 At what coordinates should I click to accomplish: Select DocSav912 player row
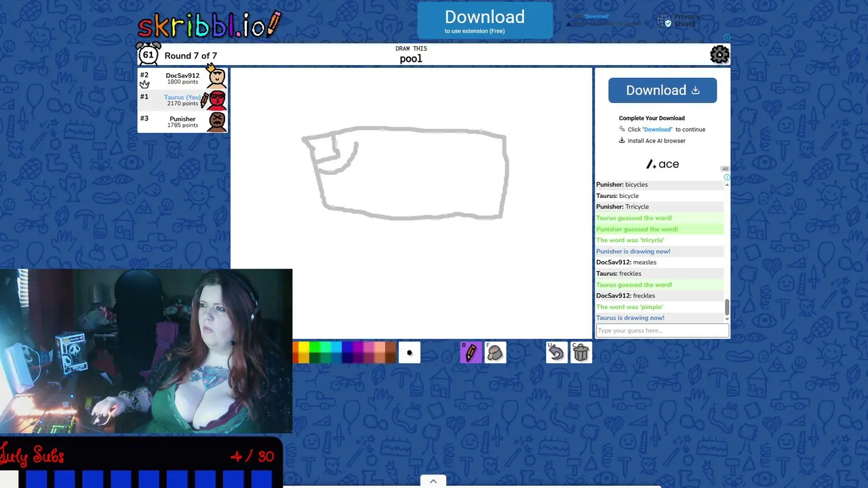(182, 79)
